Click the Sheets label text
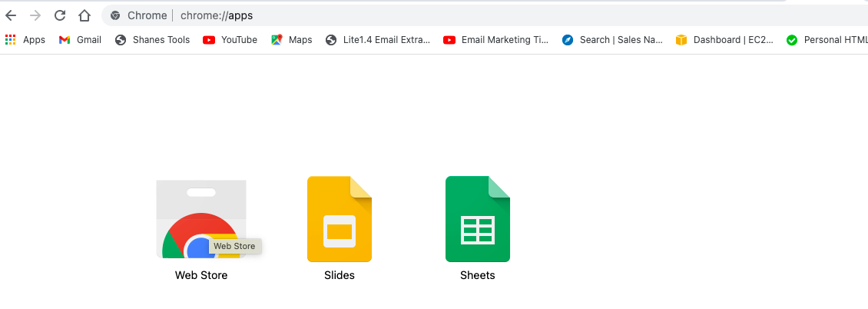The image size is (868, 309). click(x=478, y=275)
